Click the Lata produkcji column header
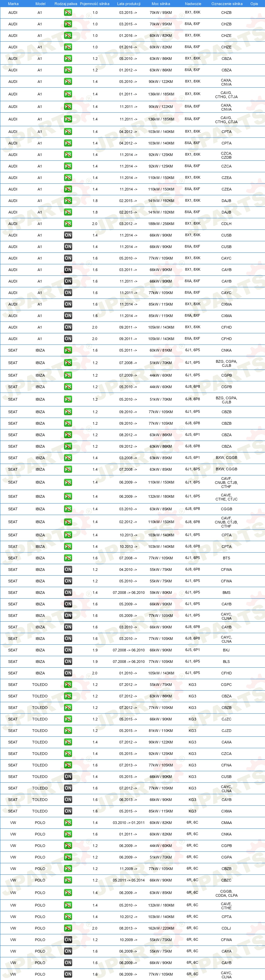Image resolution: width=265 pixels, height=980 pixels. 129,4
